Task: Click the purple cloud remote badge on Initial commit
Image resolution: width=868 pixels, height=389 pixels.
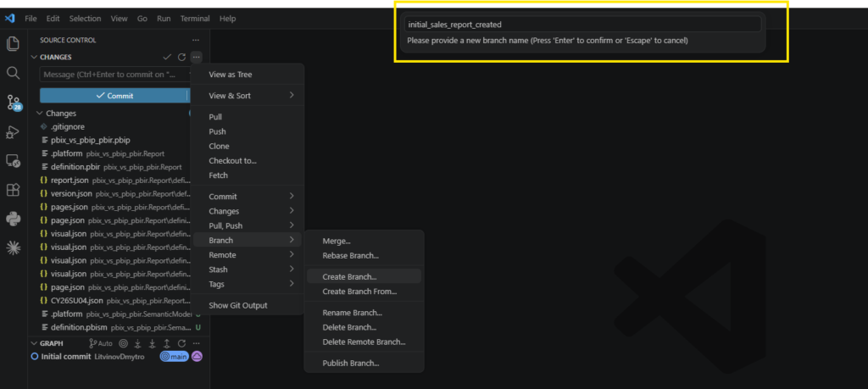Action: coord(197,357)
